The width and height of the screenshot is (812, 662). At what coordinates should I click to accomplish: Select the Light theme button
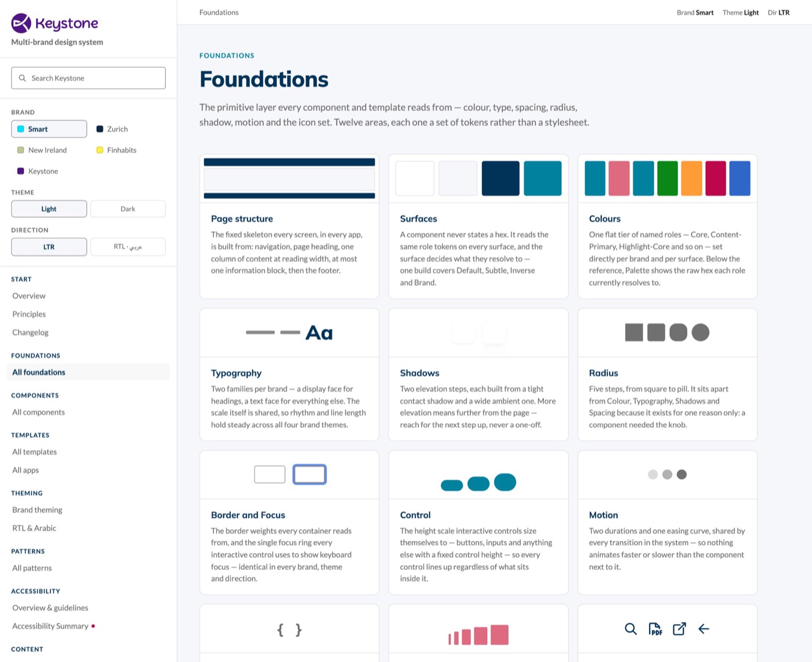pos(49,209)
